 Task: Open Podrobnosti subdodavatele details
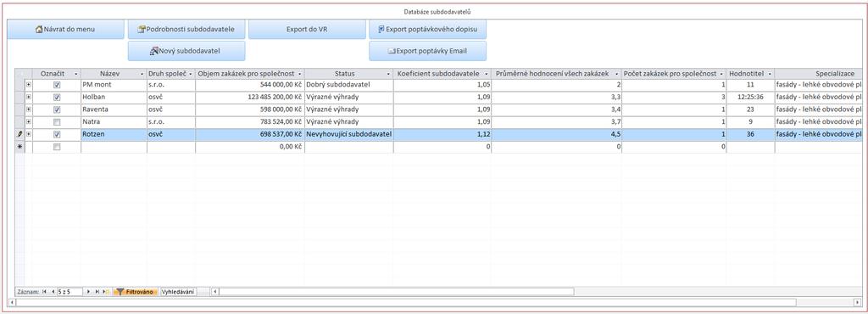186,30
